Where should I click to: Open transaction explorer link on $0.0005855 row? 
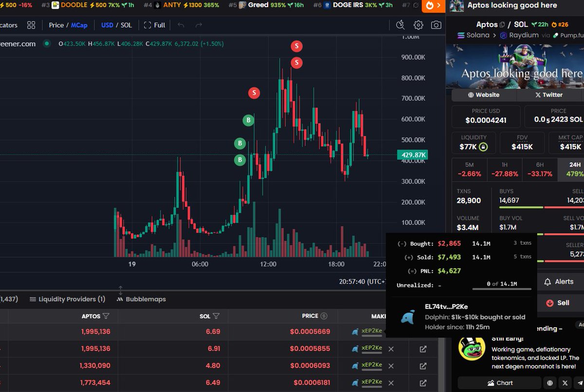click(x=423, y=349)
